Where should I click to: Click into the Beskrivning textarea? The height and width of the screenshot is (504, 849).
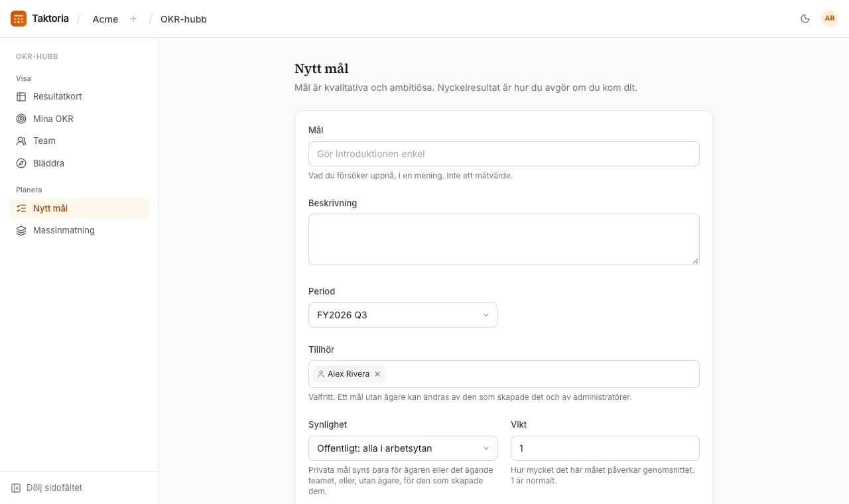coord(504,239)
